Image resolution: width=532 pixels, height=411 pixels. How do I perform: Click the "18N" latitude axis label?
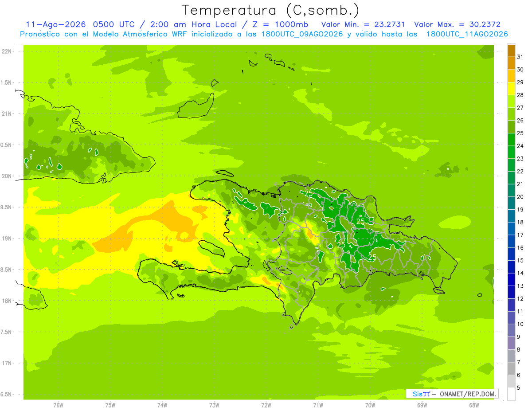tap(6, 301)
